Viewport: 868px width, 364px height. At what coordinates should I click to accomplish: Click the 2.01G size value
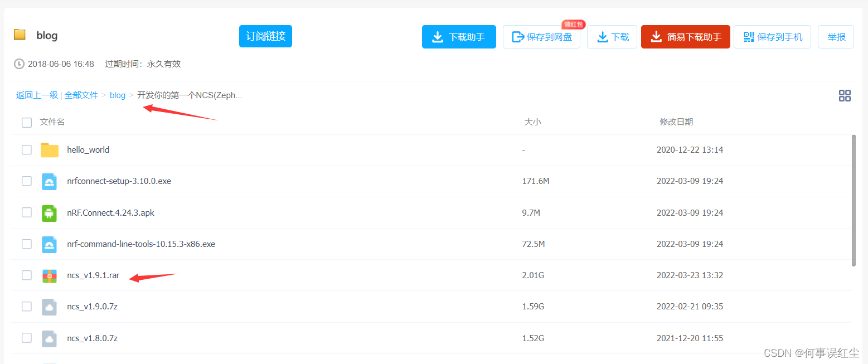(533, 275)
